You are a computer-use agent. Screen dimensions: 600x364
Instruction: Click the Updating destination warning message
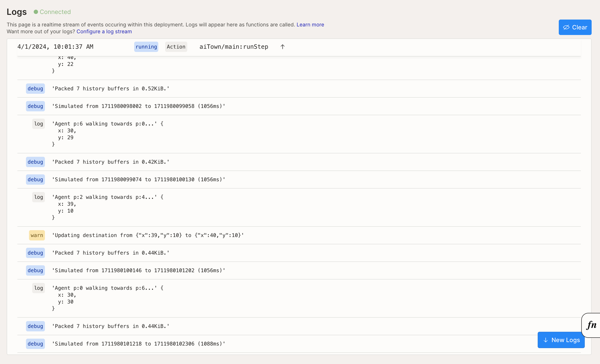(148, 235)
